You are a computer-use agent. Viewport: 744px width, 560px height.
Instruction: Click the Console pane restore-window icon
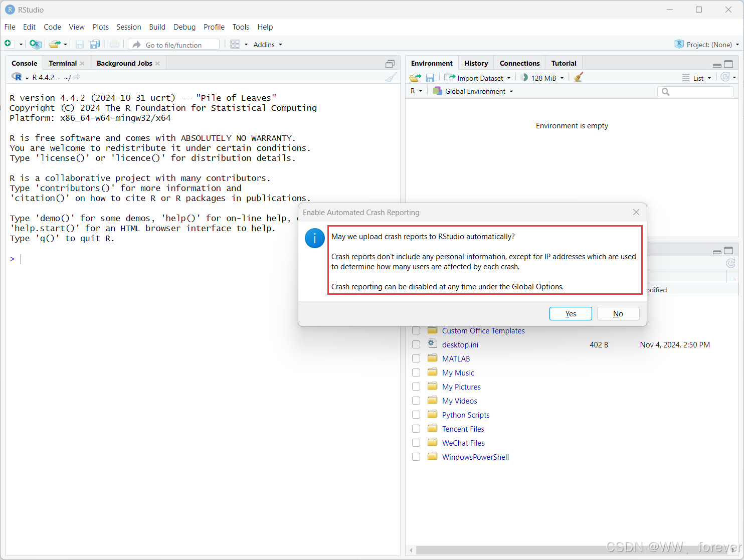[x=390, y=64]
